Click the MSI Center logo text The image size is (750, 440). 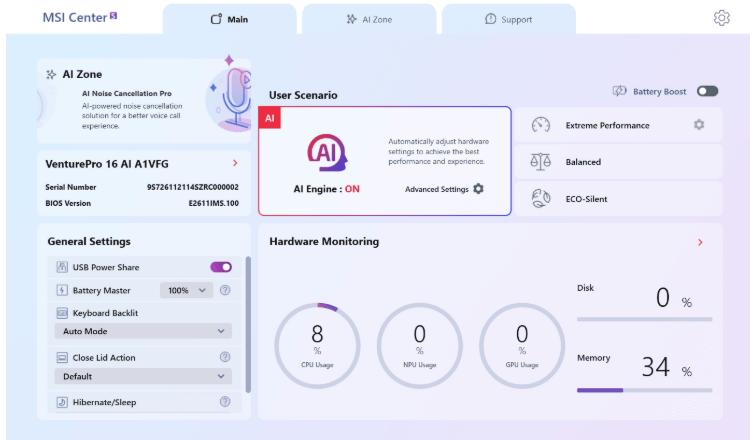(x=75, y=18)
